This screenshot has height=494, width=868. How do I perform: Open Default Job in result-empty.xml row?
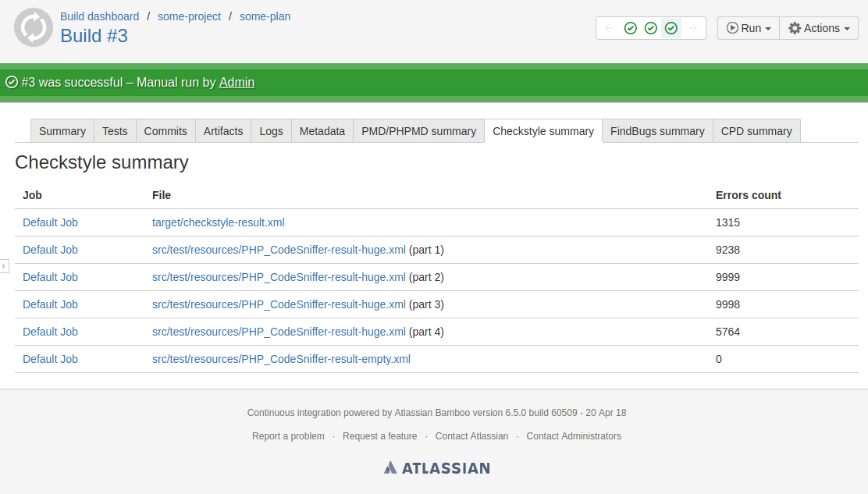[51, 359]
